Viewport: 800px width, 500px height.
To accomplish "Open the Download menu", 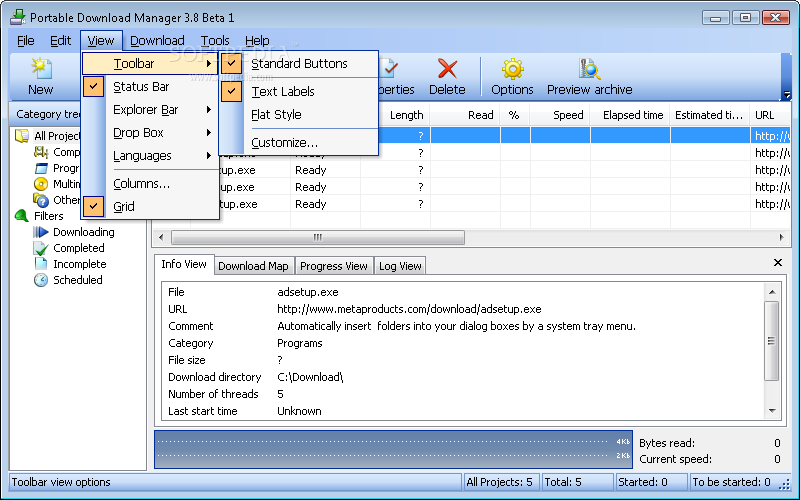I will (157, 40).
